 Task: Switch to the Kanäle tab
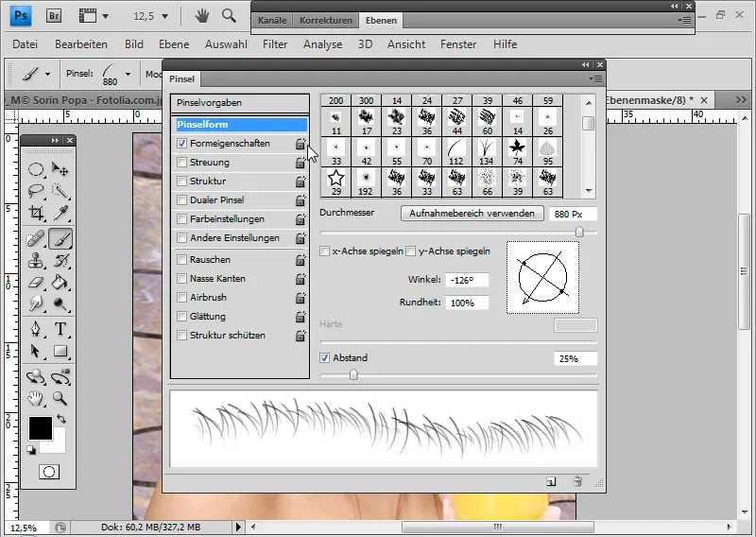272,20
